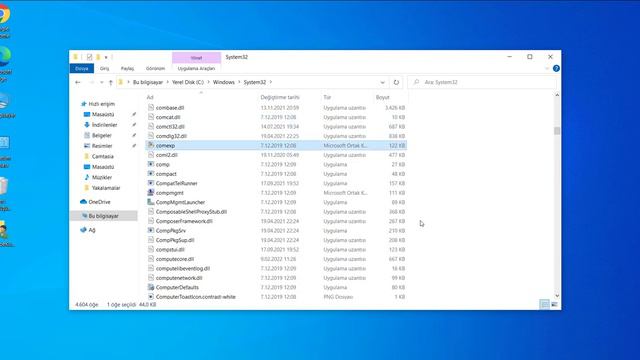Viewport: 640px width, 360px height.
Task: Sort by the Boyut column header
Action: [382, 97]
